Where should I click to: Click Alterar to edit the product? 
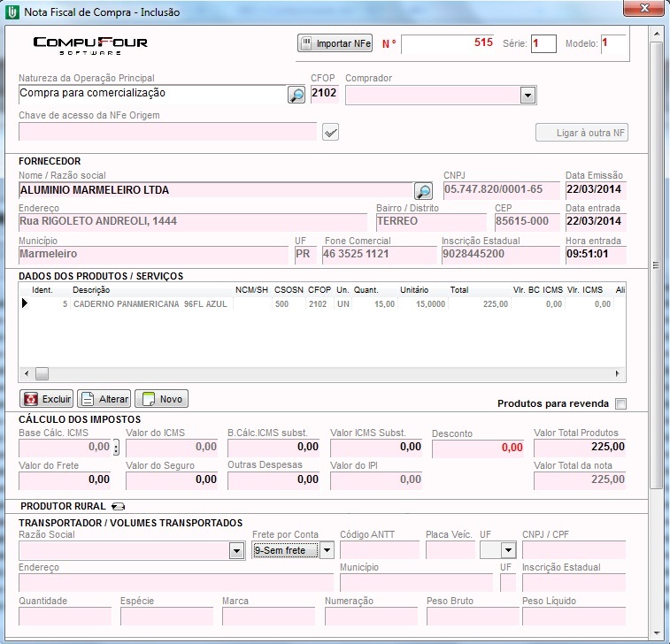(104, 399)
